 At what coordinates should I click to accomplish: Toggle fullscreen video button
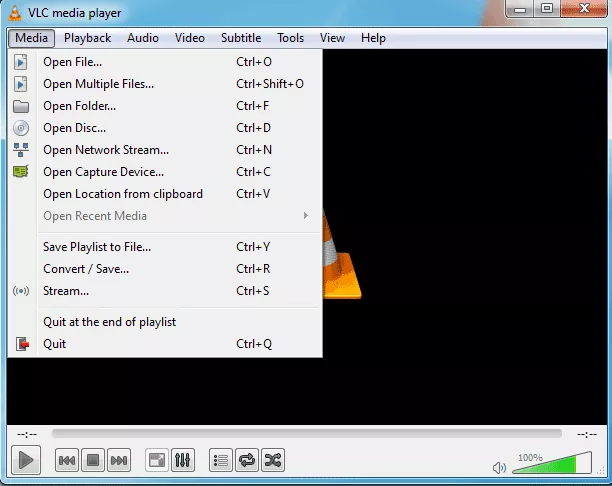(x=157, y=460)
